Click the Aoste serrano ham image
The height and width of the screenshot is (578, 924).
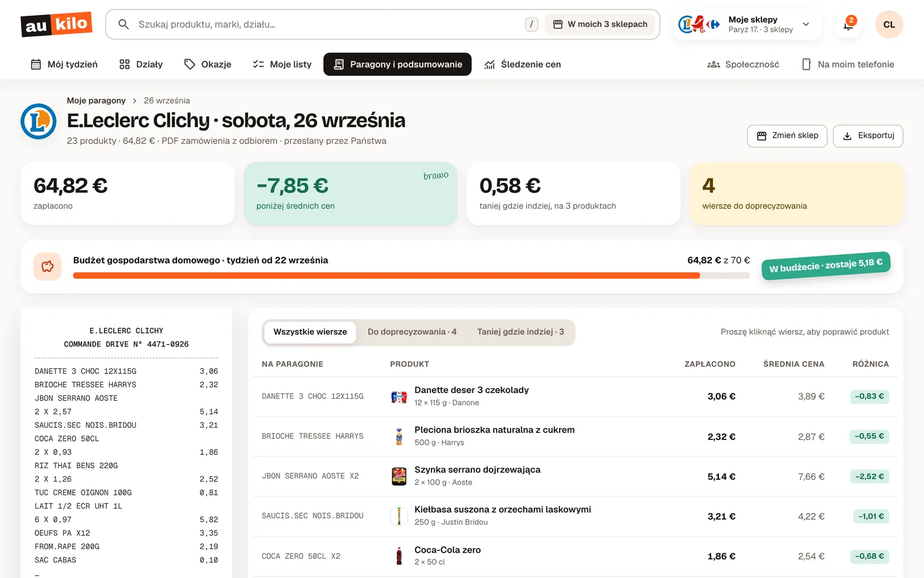tap(399, 476)
